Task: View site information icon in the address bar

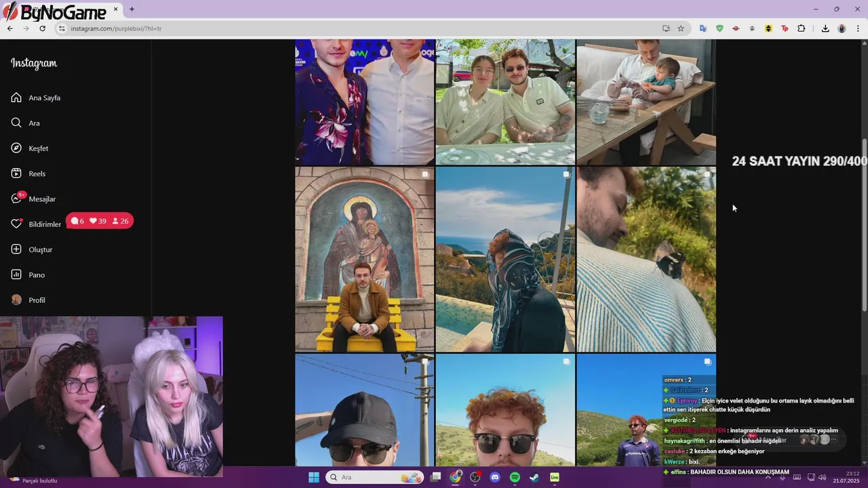Action: point(62,28)
